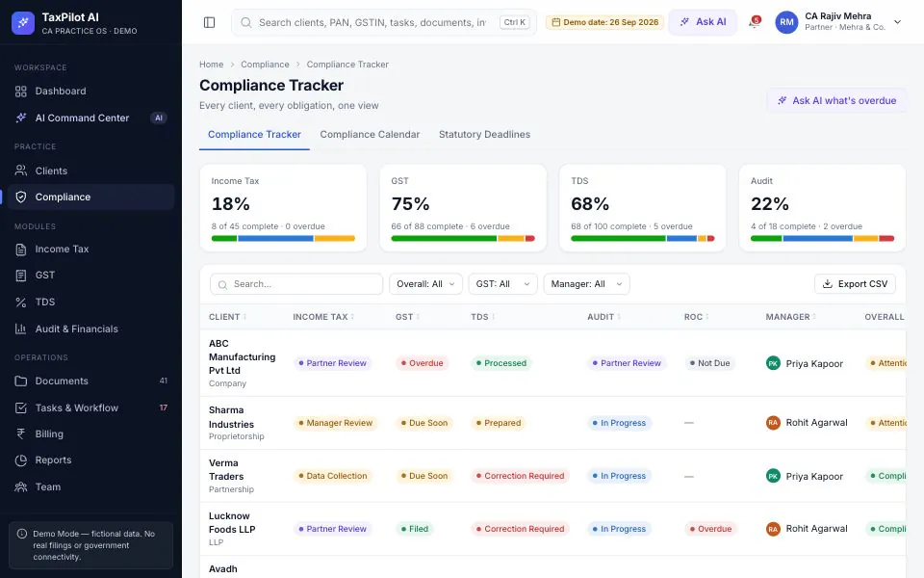Open the GST module in sidebar
Viewport: 924px width, 578px height.
[x=90, y=276]
